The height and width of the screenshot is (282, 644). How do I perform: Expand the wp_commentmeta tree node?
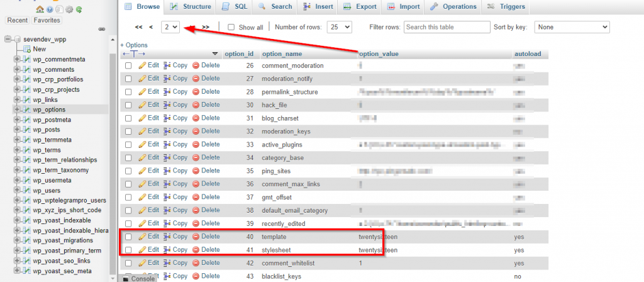pos(17,60)
